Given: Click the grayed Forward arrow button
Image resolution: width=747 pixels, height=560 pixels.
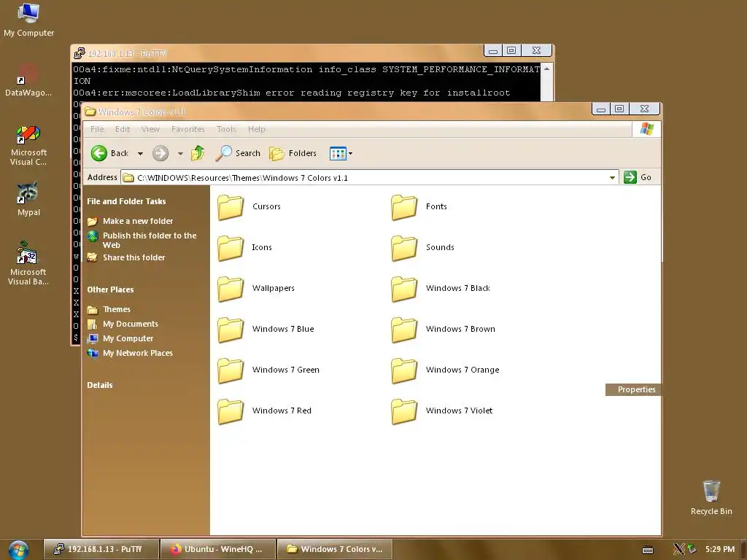Looking at the screenshot, I should 160,153.
